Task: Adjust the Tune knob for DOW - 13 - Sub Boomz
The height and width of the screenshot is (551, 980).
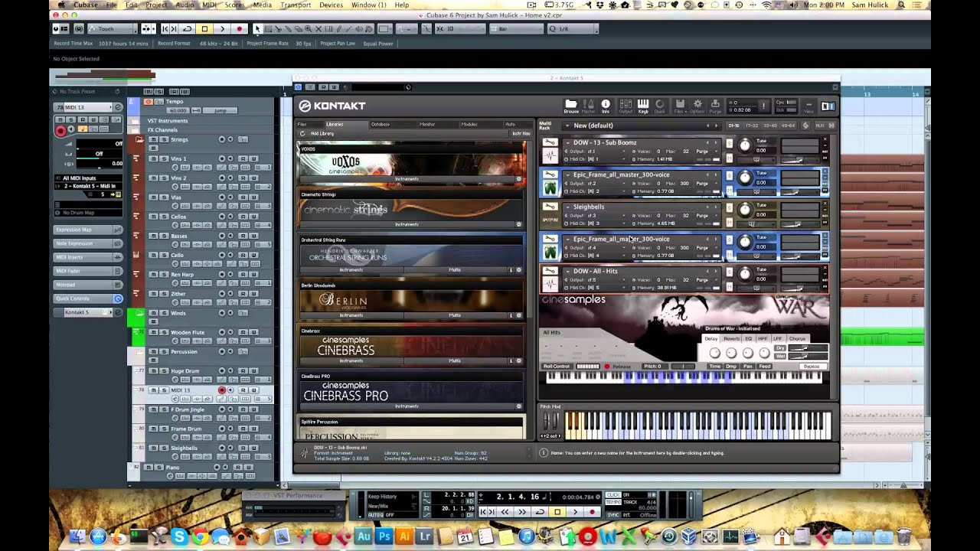Action: [745, 145]
